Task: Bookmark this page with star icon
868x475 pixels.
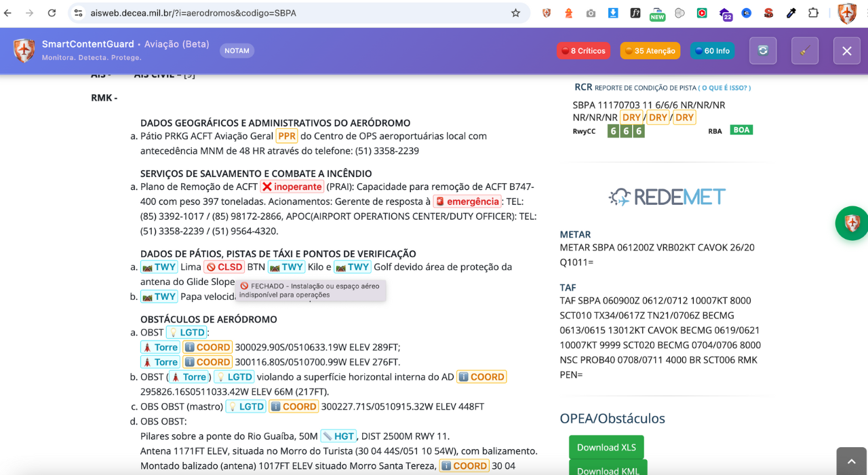Action: pos(515,13)
